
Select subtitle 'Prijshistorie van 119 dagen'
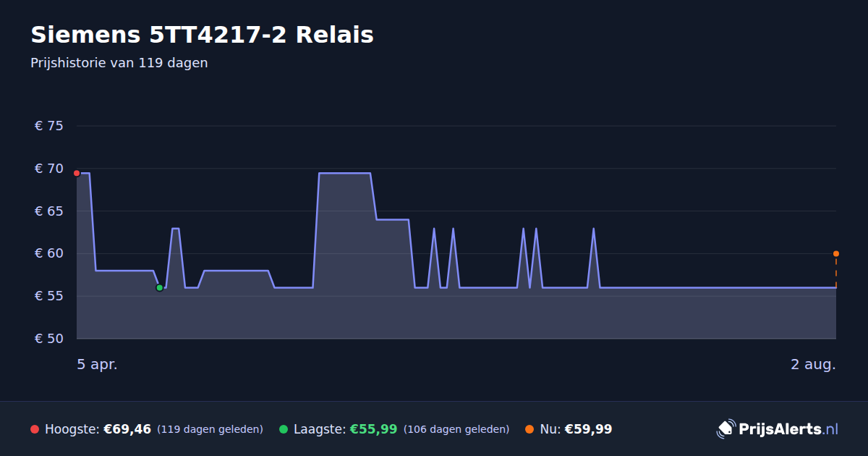(x=119, y=63)
